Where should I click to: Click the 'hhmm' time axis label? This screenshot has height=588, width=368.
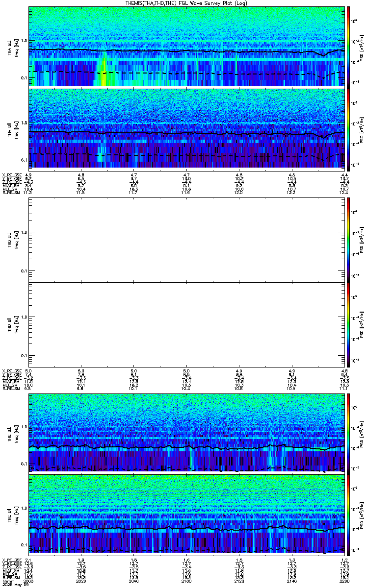7,580
